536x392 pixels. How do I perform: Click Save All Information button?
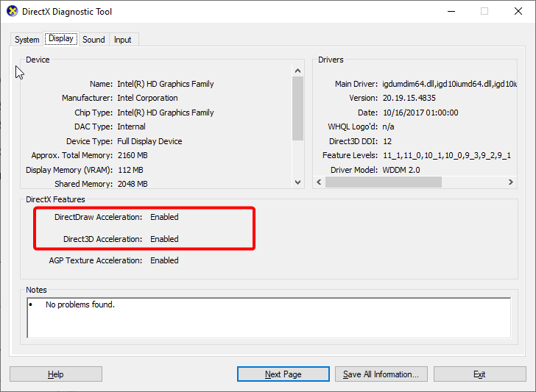pos(381,374)
